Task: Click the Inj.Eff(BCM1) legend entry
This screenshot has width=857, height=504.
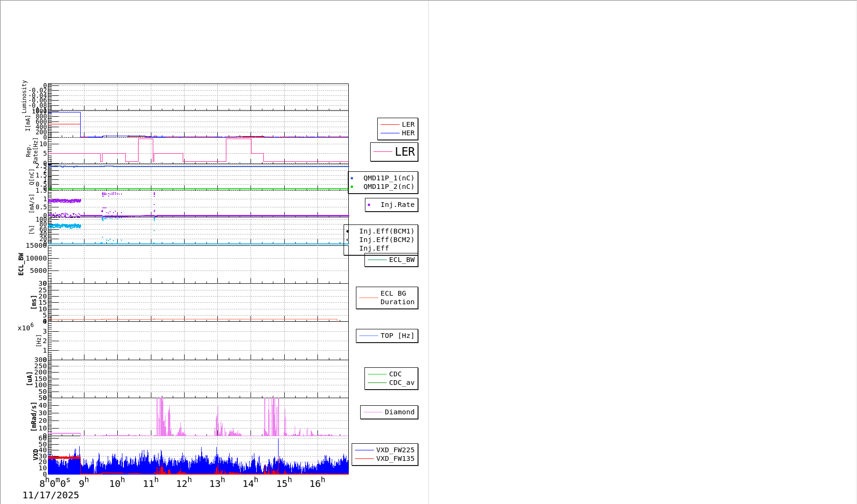Action: click(x=386, y=232)
